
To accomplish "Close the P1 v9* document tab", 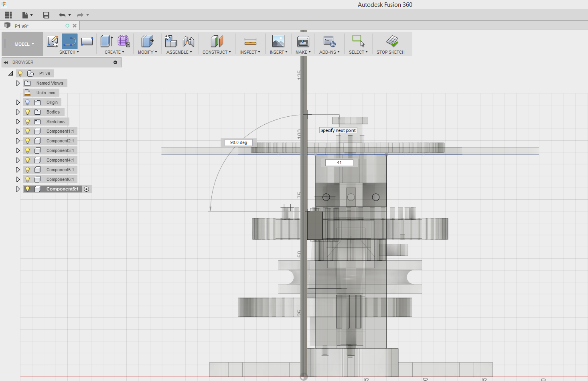I will coord(75,26).
